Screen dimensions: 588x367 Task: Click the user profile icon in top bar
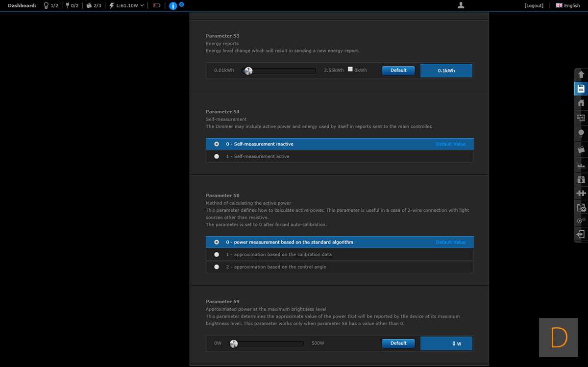coord(460,5)
